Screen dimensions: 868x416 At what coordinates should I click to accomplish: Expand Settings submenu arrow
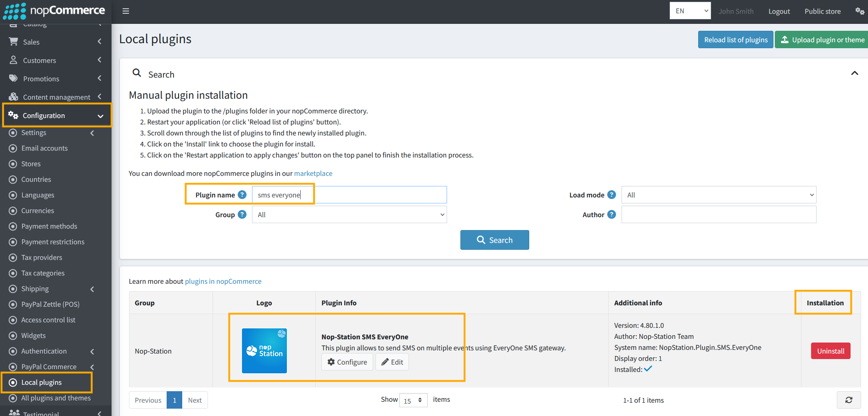[92, 133]
